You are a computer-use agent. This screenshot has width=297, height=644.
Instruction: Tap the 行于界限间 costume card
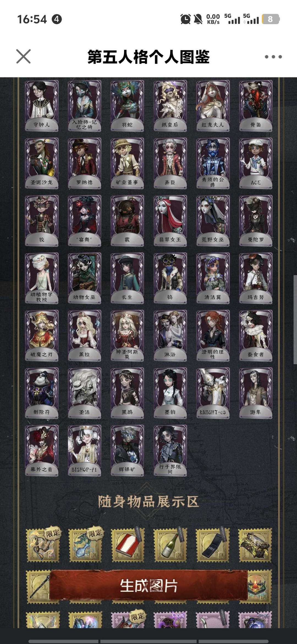(170, 450)
